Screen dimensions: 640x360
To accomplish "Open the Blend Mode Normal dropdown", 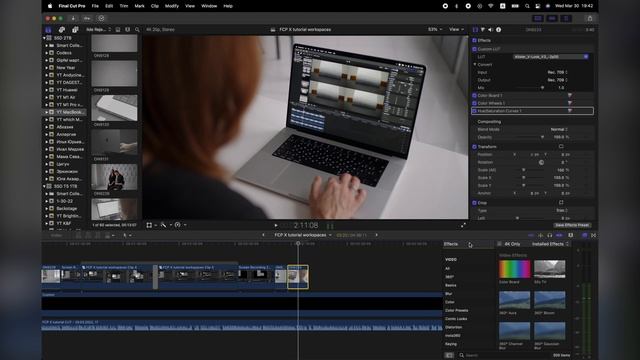I will click(x=559, y=129).
